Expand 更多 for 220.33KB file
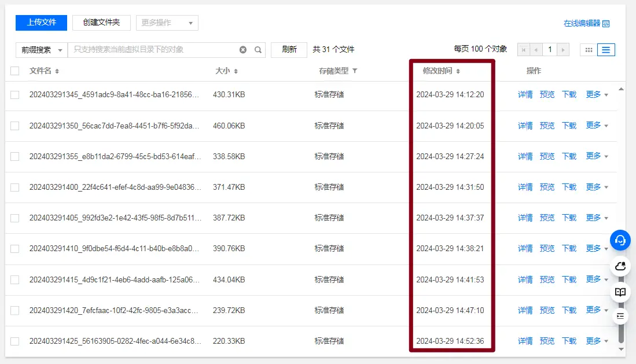 coord(597,341)
